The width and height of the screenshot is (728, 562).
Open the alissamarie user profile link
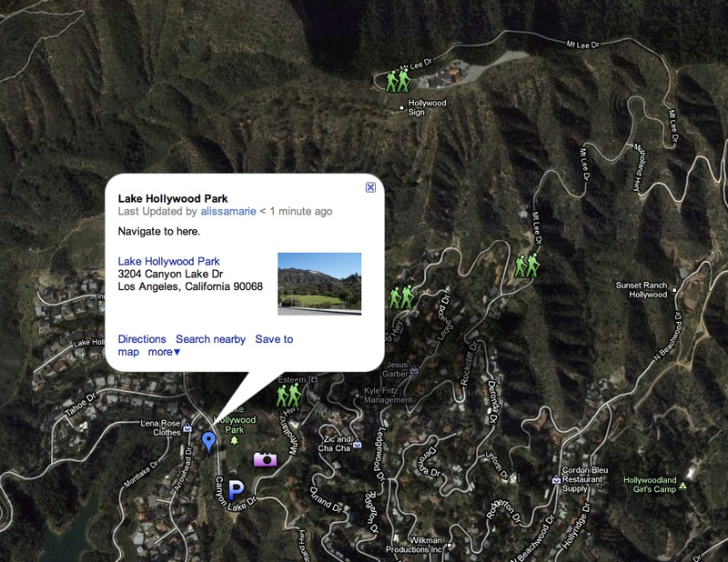(228, 211)
